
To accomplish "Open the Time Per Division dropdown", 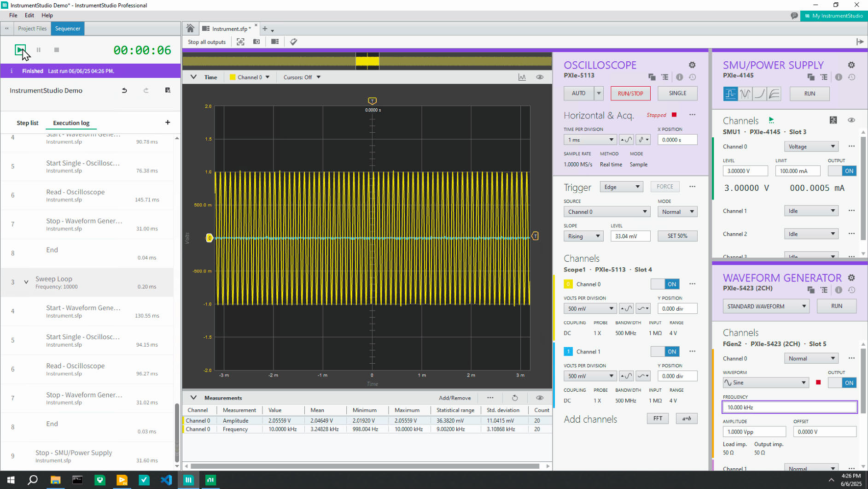I will (x=590, y=140).
